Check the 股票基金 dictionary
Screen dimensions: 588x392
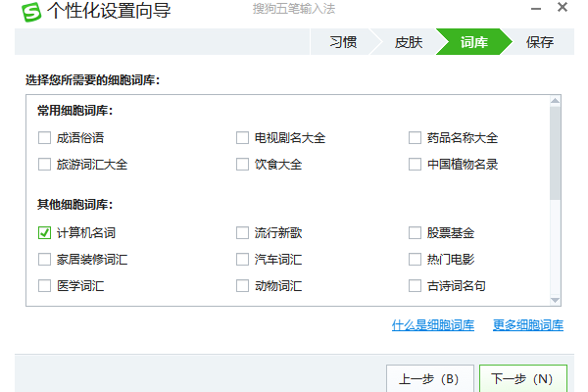pyautogui.click(x=416, y=233)
